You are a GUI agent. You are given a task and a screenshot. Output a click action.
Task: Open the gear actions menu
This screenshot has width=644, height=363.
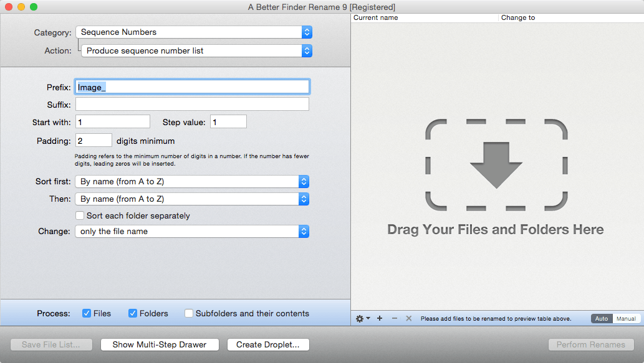pyautogui.click(x=363, y=319)
